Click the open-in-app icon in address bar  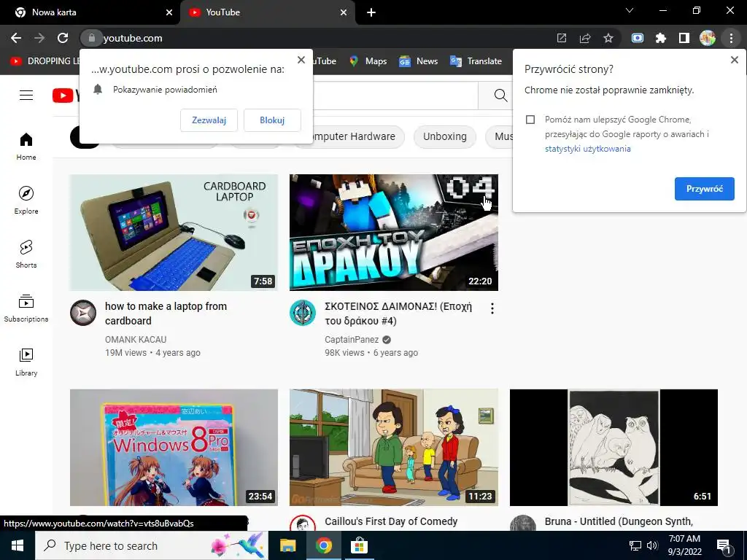coord(562,38)
